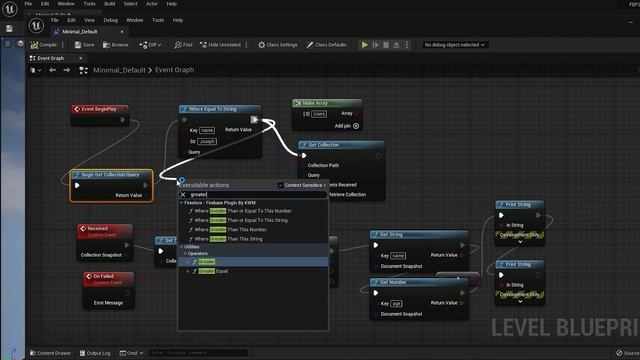Open the main window Select menu
The width and height of the screenshot is (640, 360).
tap(131, 4)
